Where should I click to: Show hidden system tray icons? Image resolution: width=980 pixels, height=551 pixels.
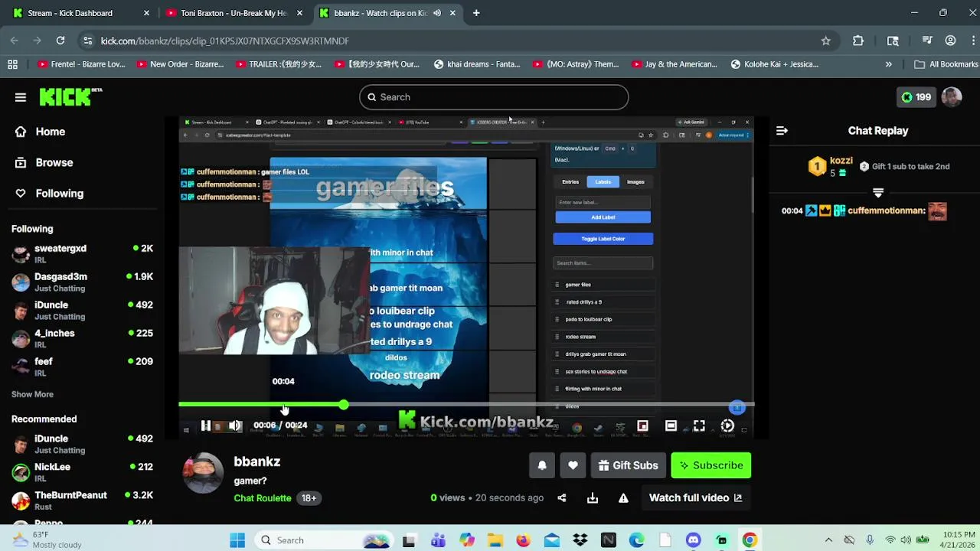pos(828,540)
